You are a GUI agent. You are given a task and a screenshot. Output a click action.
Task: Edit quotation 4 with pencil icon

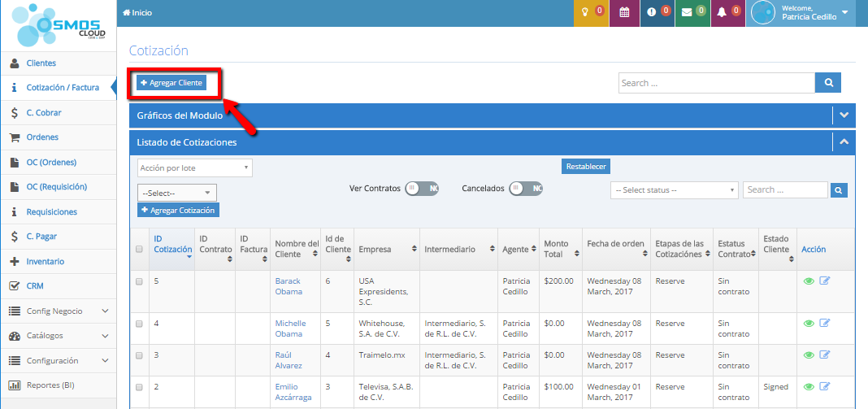point(825,323)
